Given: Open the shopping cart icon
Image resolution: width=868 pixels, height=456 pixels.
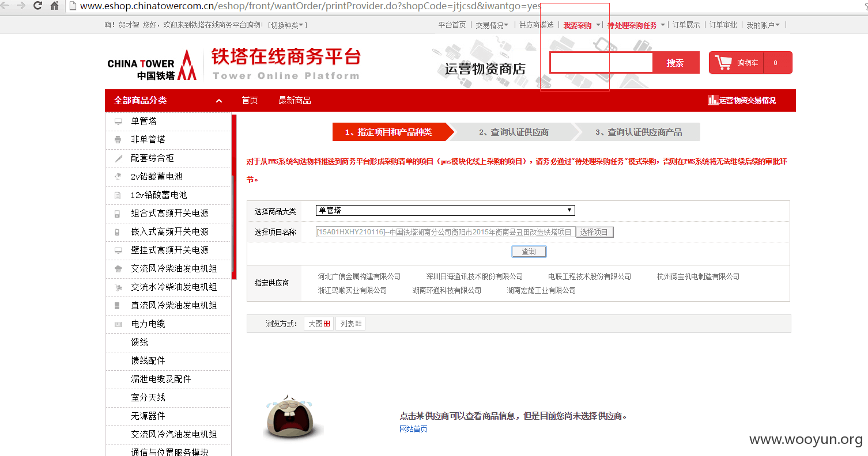Looking at the screenshot, I should coord(723,62).
